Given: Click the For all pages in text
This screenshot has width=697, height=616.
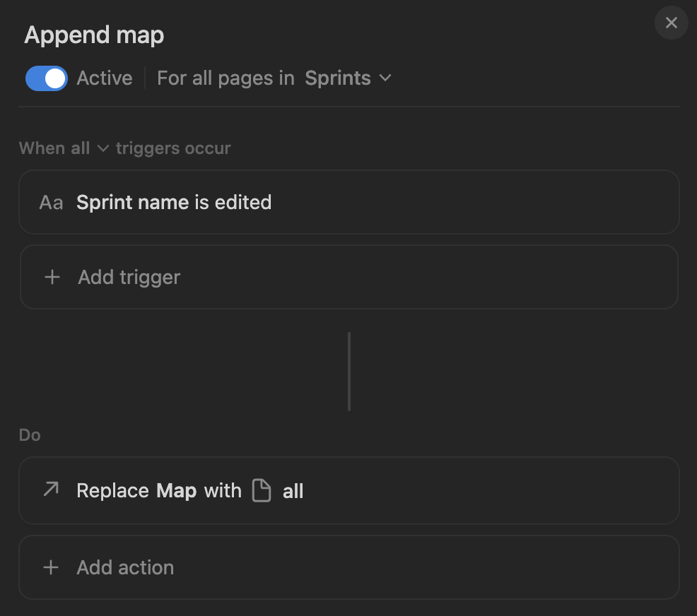Looking at the screenshot, I should pos(225,78).
